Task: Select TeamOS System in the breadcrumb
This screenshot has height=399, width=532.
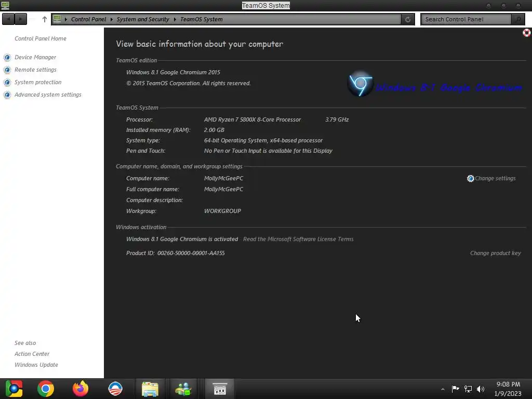Action: (202, 19)
